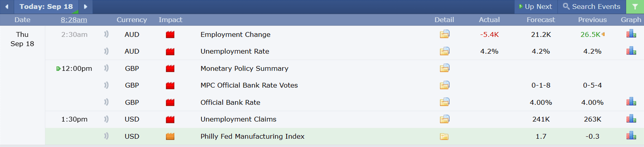Screen dimensions: 644x147
Task: Open detail folder for Employment Change
Action: (444, 34)
